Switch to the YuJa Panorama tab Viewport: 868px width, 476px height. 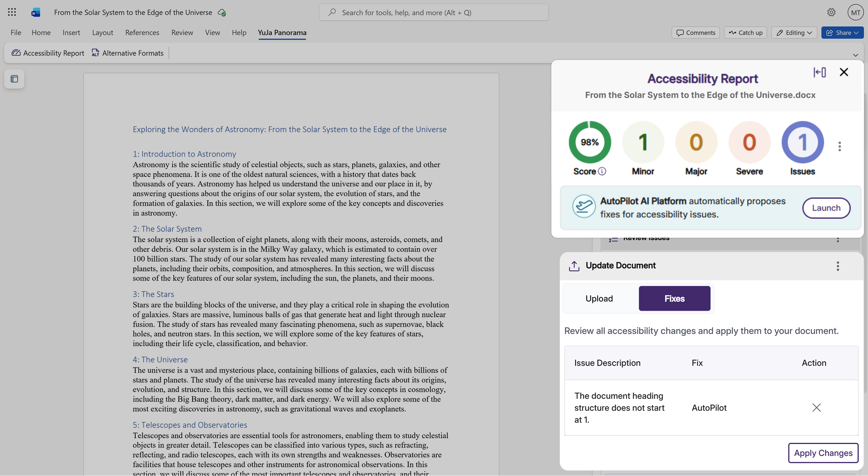point(282,32)
